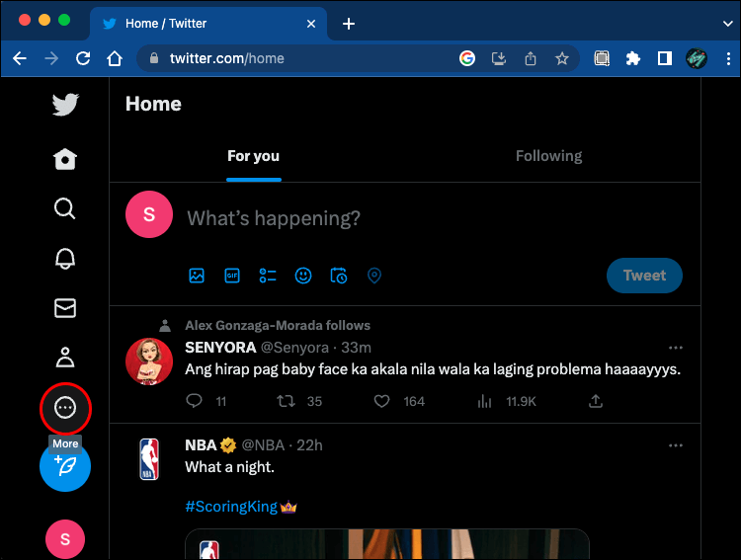The image size is (741, 560).
Task: Go forward in browser
Action: click(51, 58)
